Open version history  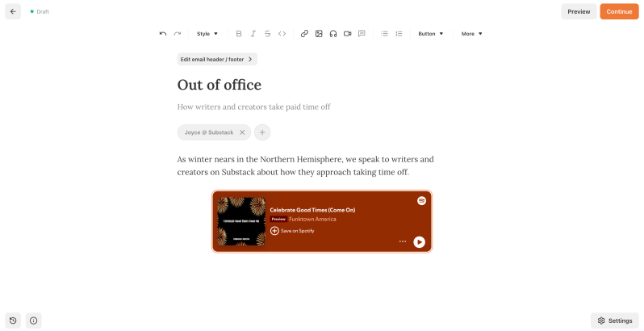(x=13, y=321)
